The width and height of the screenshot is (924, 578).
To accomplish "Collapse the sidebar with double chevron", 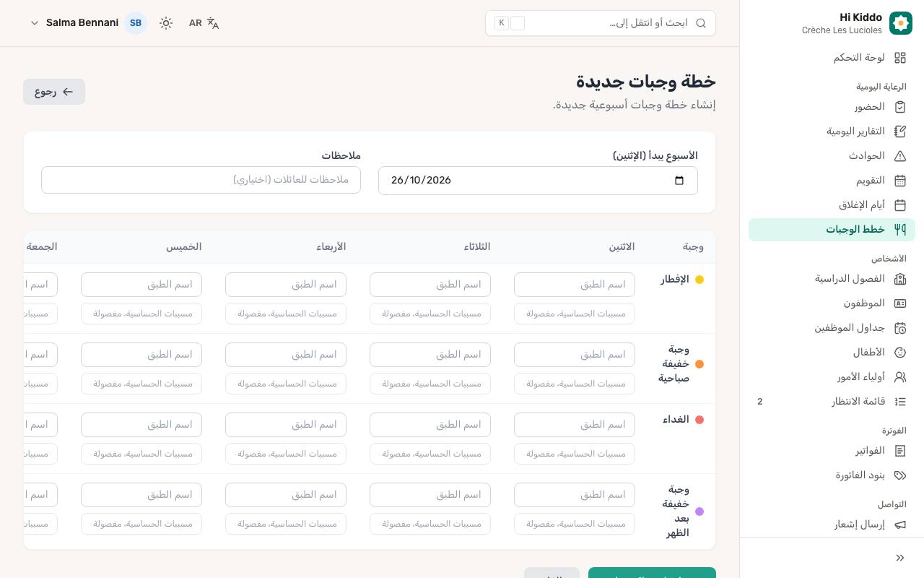I will pos(900,558).
